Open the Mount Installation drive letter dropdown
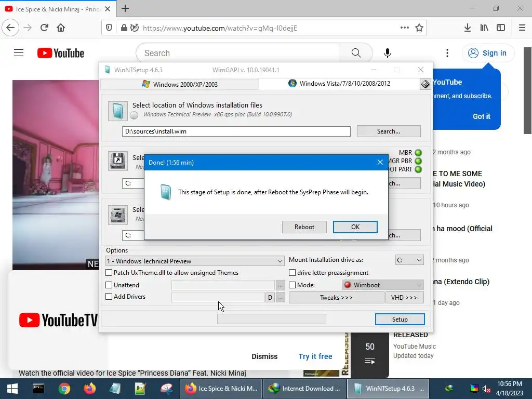This screenshot has height=399, width=532. tap(409, 260)
